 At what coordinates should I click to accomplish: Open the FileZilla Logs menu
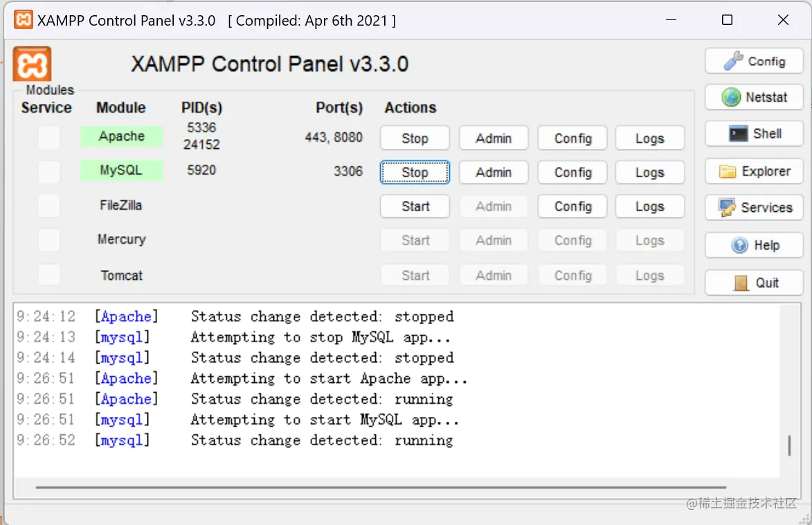pyautogui.click(x=650, y=206)
